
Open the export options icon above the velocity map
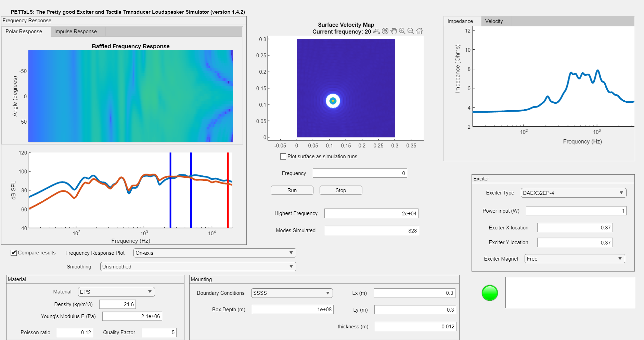coord(376,31)
